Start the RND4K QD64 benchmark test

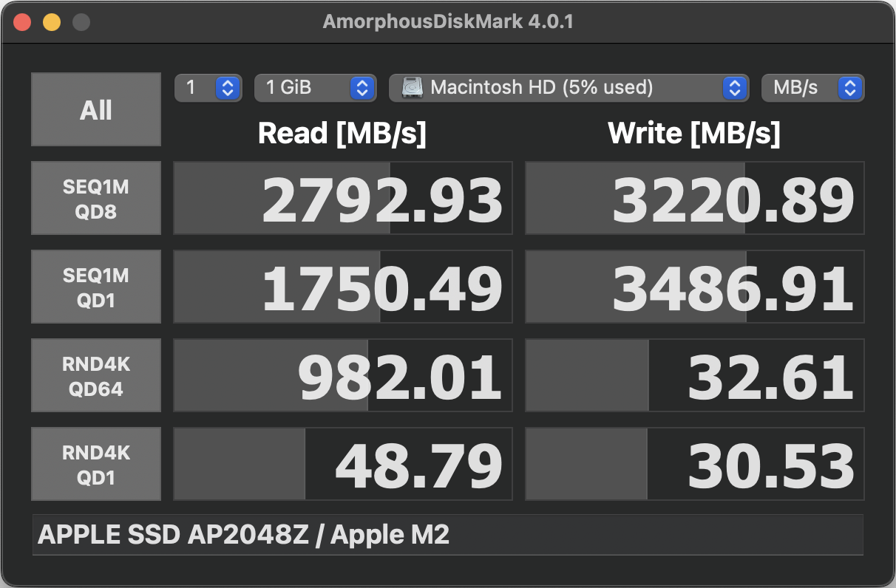pos(95,375)
